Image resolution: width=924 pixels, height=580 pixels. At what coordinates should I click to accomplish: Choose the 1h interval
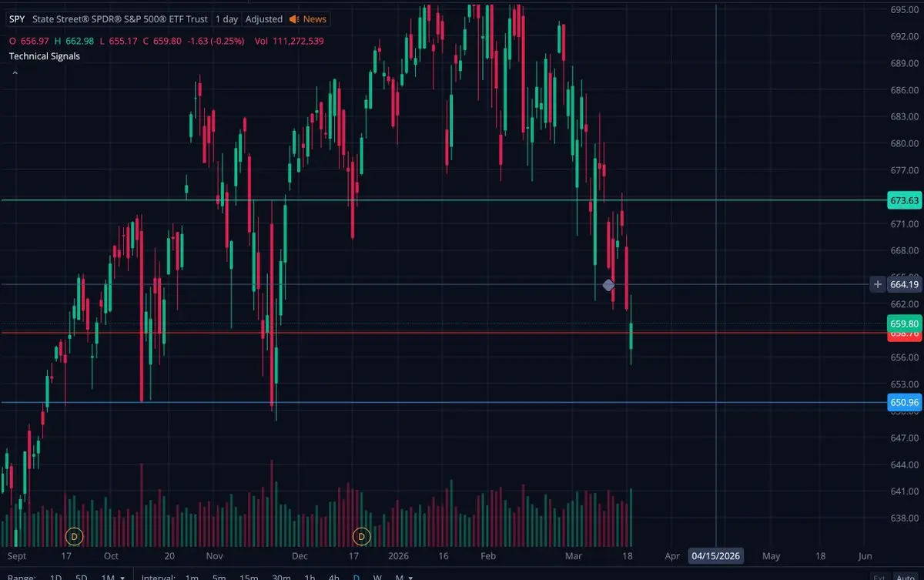pos(310,577)
